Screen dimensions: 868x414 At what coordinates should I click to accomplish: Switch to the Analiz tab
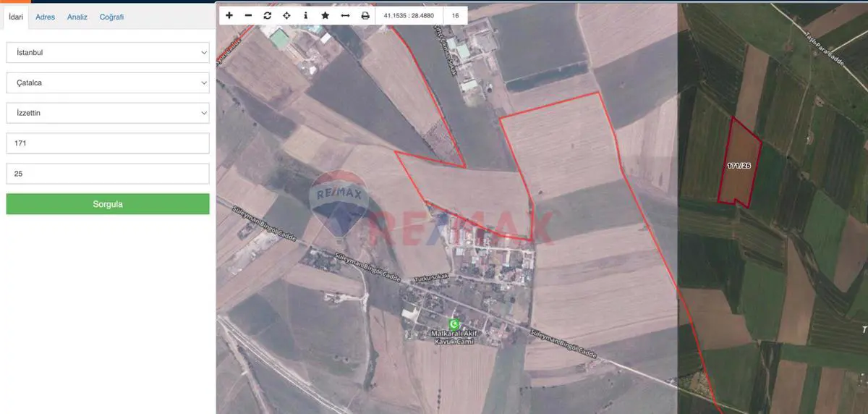[x=77, y=17]
